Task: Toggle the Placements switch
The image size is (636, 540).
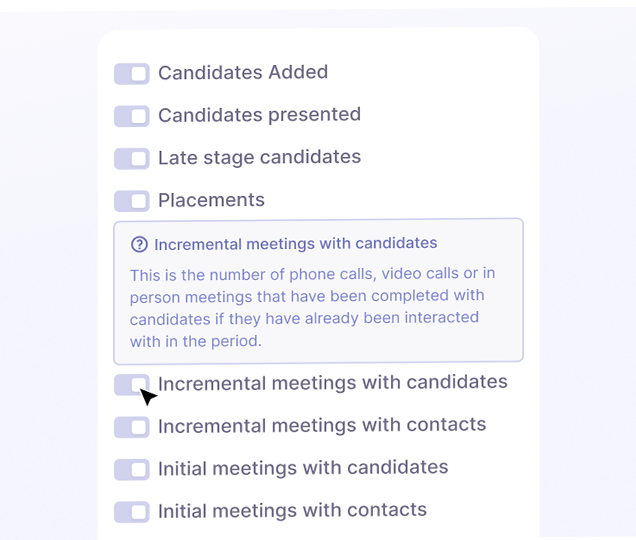Action: pos(131,201)
